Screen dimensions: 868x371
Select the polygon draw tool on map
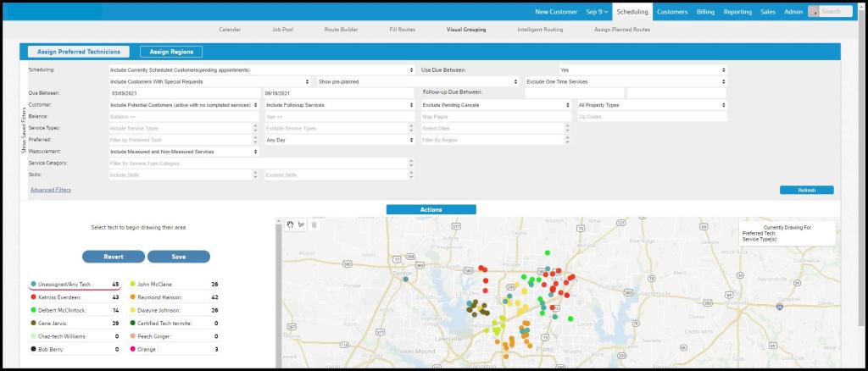click(300, 224)
